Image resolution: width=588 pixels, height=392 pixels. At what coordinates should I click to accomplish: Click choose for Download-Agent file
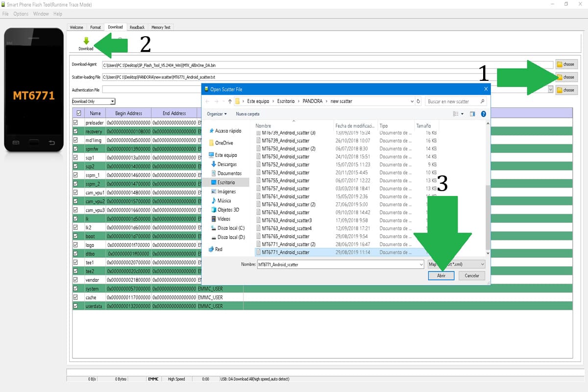click(566, 64)
